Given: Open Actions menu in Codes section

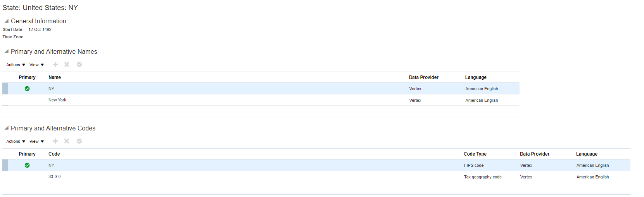Looking at the screenshot, I should (x=16, y=141).
